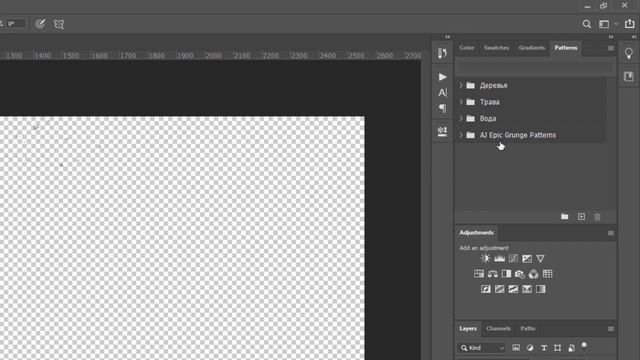
Task: Add an Exposure adjustment
Action: tap(527, 258)
